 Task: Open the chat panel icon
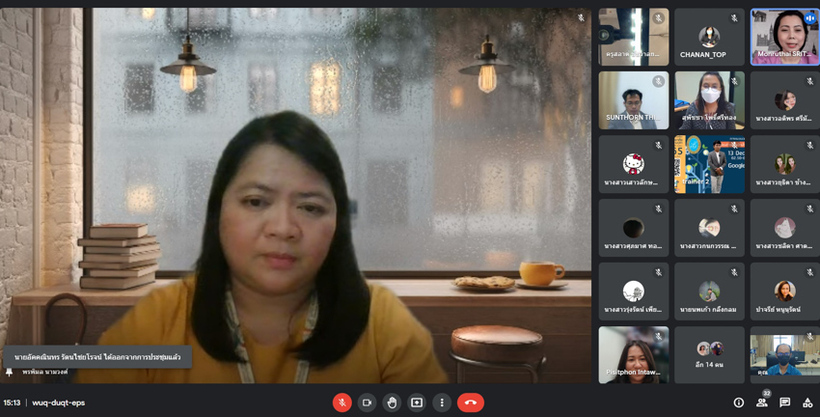coord(785,402)
